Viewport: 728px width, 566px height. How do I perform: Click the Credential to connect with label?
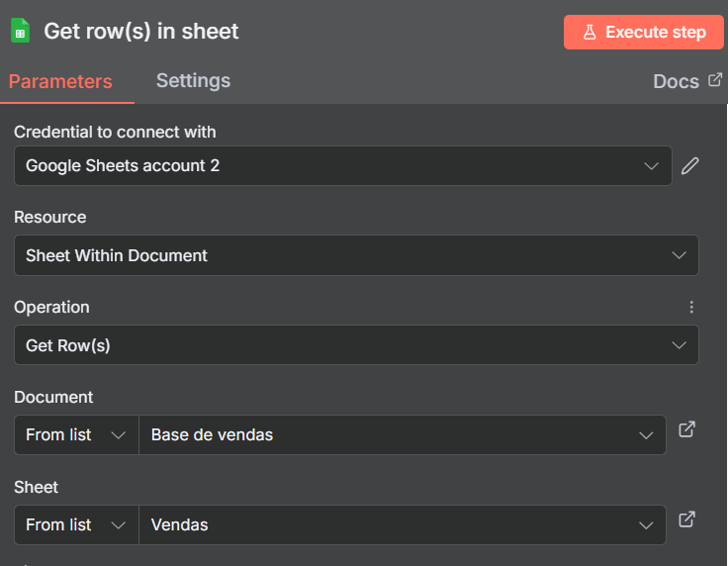pos(115,132)
